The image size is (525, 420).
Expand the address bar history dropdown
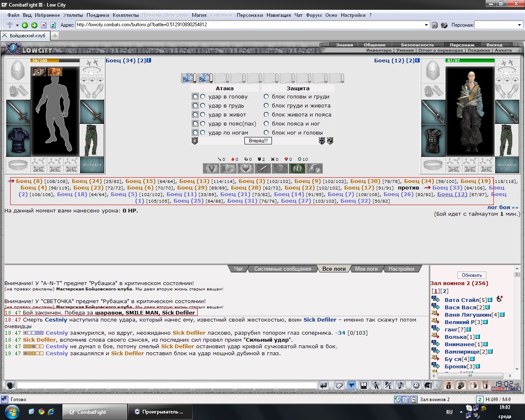(426, 25)
